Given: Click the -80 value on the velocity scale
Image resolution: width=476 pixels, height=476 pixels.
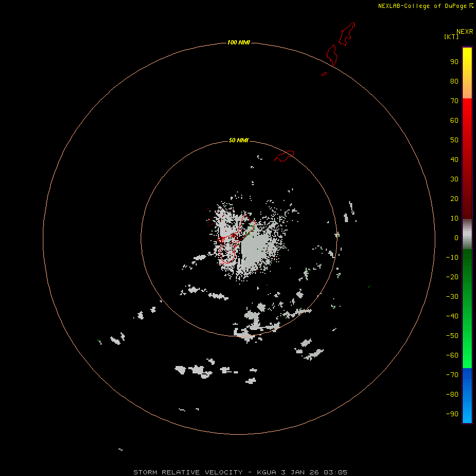Looking at the screenshot, I should click(452, 395).
